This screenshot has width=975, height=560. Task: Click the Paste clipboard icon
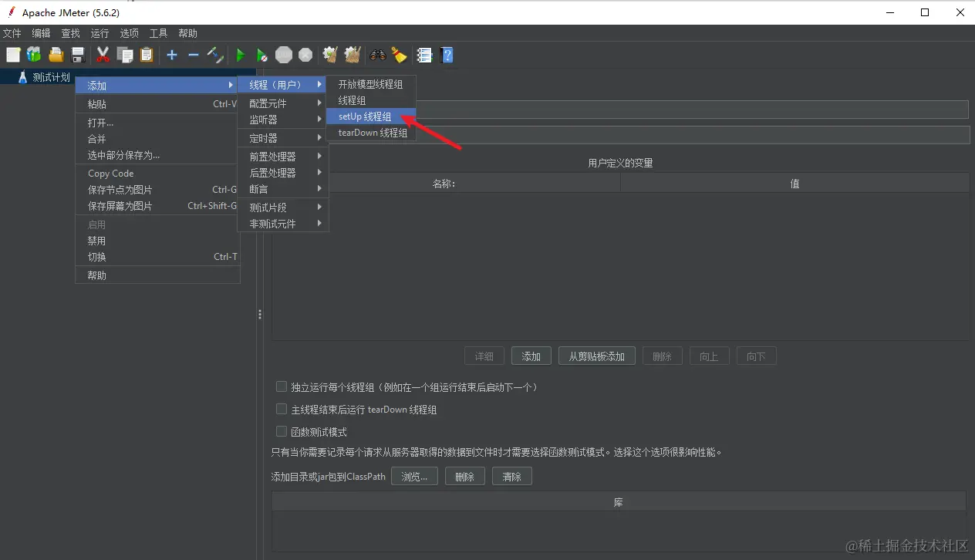(147, 55)
